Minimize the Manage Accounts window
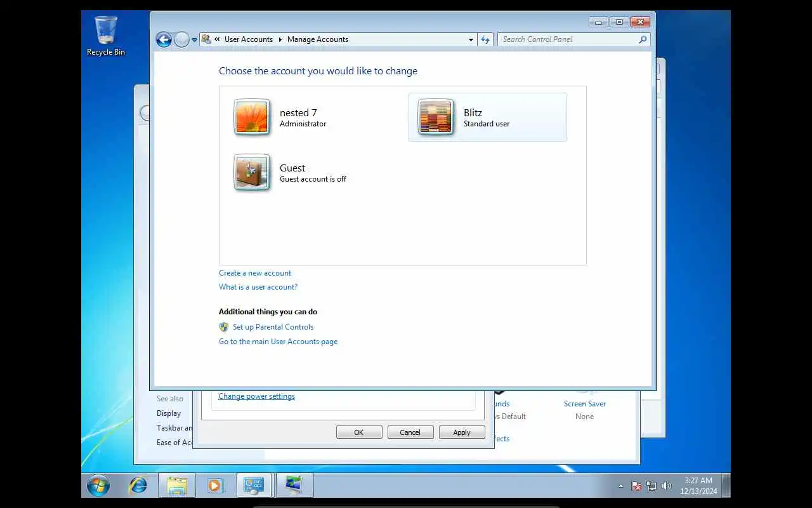Image resolution: width=812 pixels, height=508 pixels. pyautogui.click(x=598, y=22)
